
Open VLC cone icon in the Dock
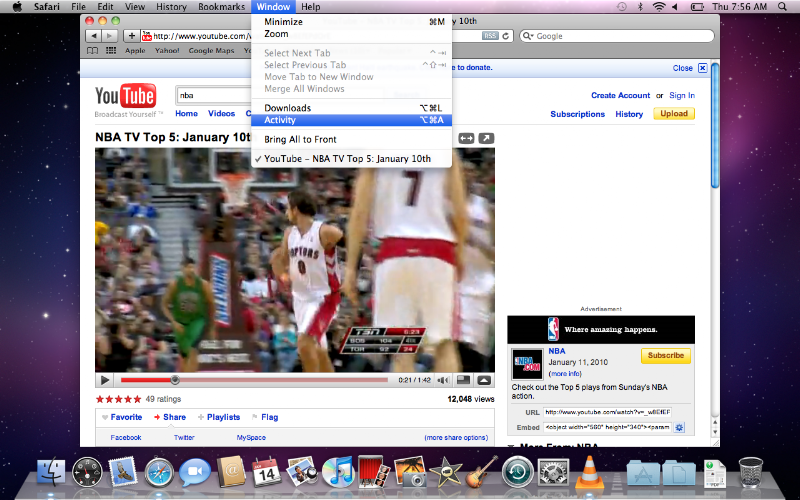click(x=589, y=471)
